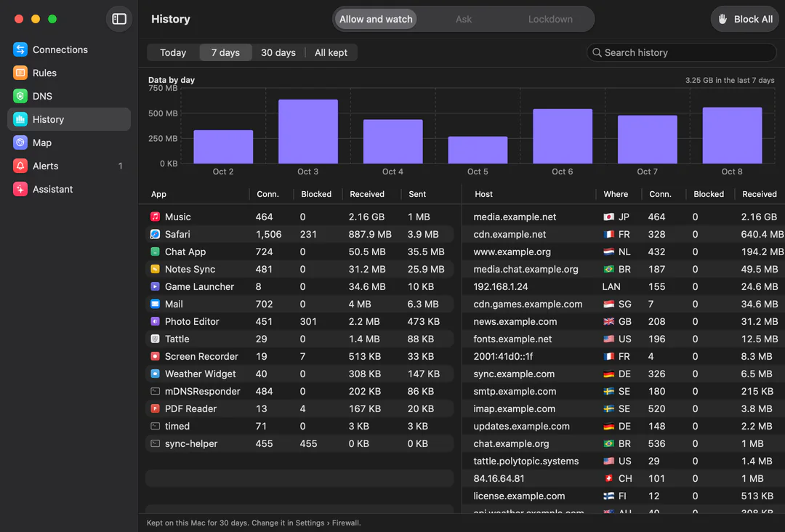Click the History chart icon in sidebar
Image resolution: width=785 pixels, height=532 pixels.
20,119
